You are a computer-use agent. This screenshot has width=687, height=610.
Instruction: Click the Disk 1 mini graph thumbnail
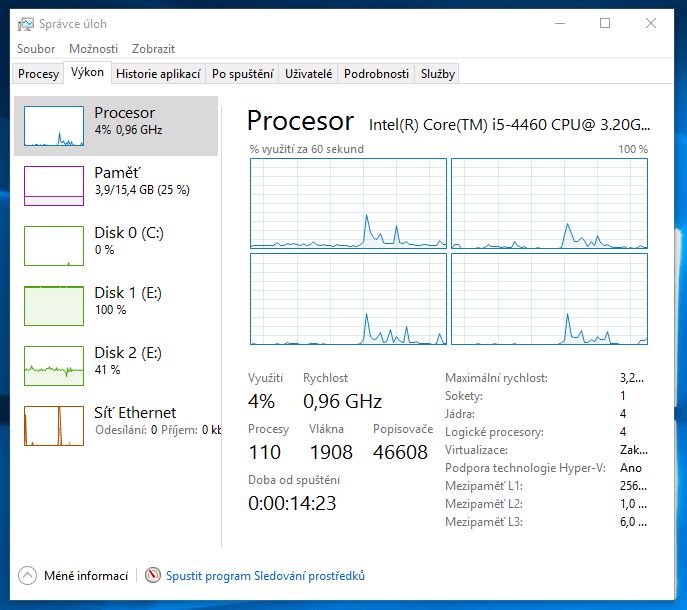tap(54, 306)
